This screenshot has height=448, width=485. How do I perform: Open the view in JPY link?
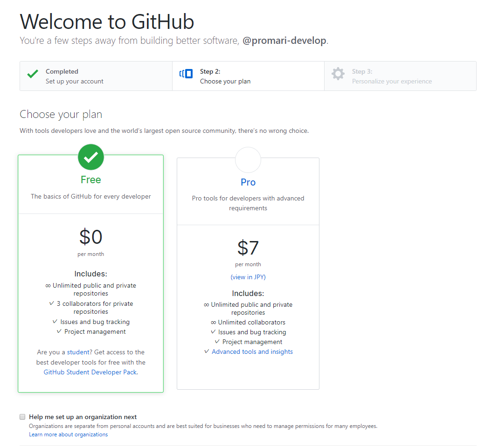[x=248, y=277]
